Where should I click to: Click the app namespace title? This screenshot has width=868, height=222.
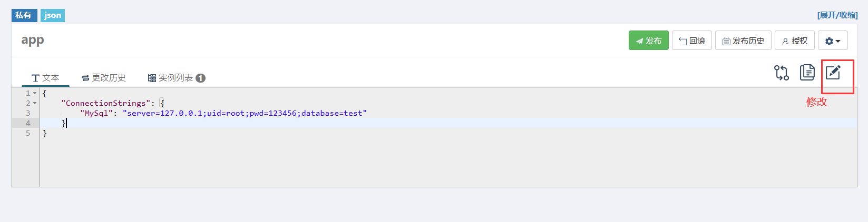coord(33,41)
